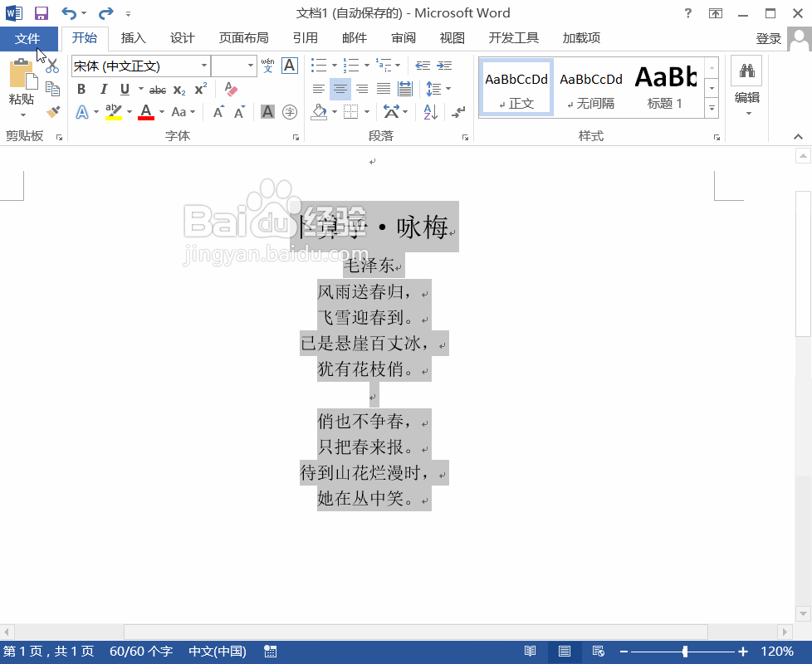Viewport: 812px width, 664px height.
Task: Toggle underline for the selected poem
Action: pos(124,89)
